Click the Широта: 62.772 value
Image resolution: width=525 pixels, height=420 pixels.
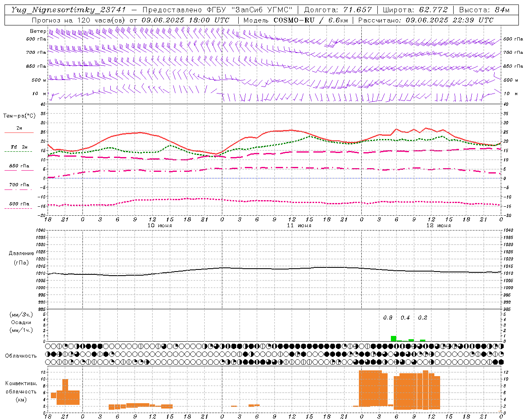416,10
